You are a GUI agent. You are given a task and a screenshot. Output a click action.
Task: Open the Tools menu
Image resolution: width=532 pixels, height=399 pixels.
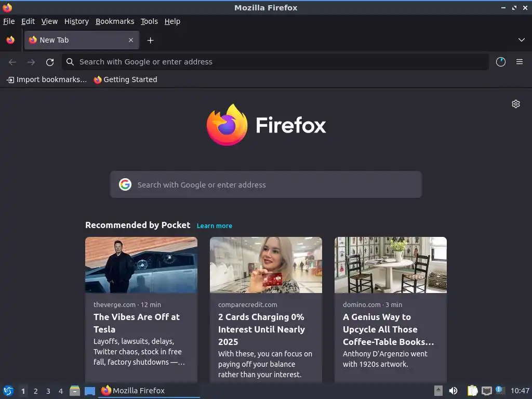(149, 21)
